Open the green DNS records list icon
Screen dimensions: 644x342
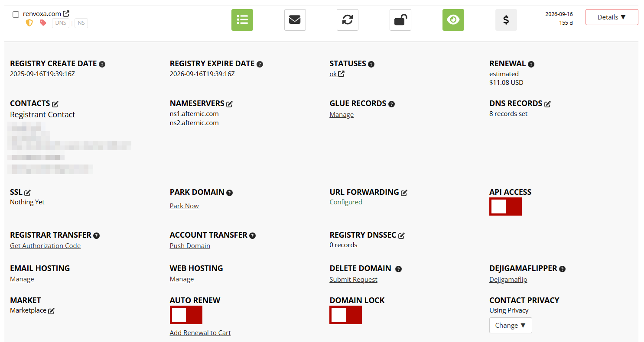[242, 20]
